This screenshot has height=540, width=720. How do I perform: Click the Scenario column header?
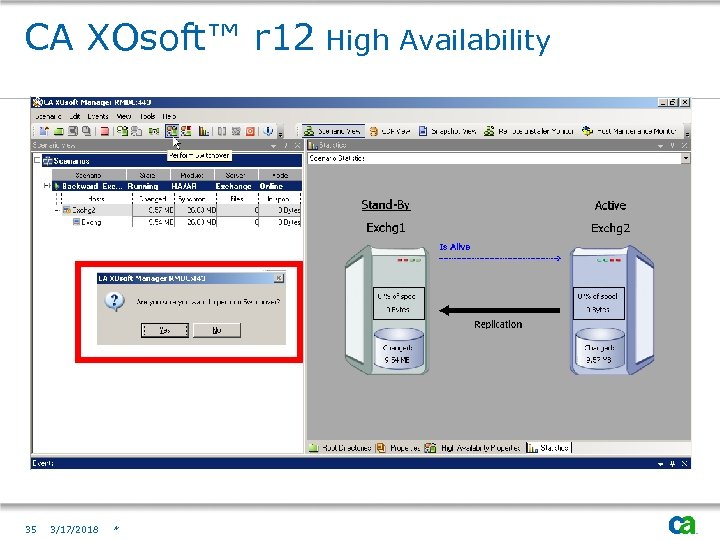[89, 175]
